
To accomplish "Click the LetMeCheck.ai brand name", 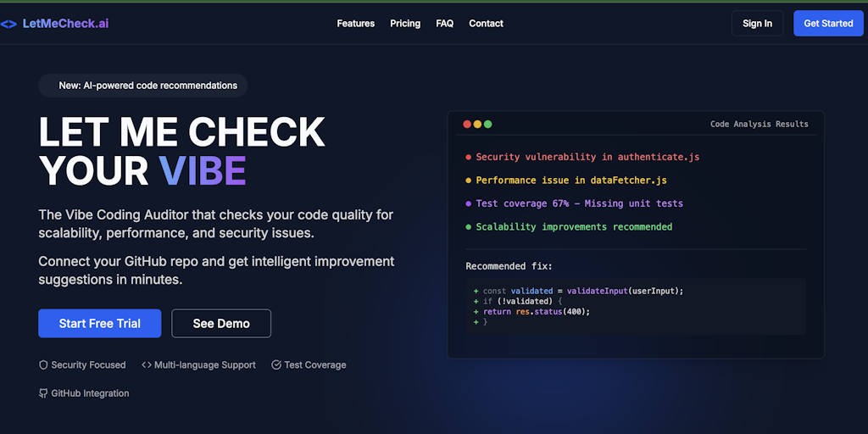I will (x=65, y=23).
